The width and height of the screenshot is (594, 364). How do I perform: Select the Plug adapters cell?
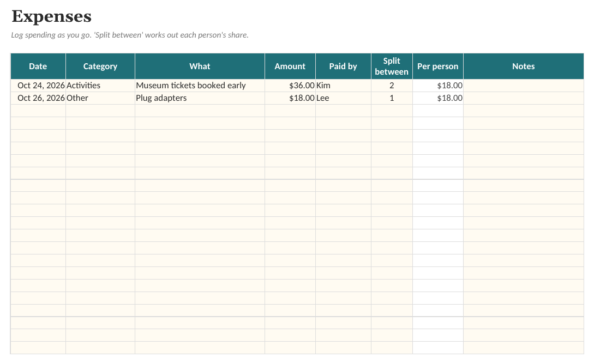tap(200, 98)
